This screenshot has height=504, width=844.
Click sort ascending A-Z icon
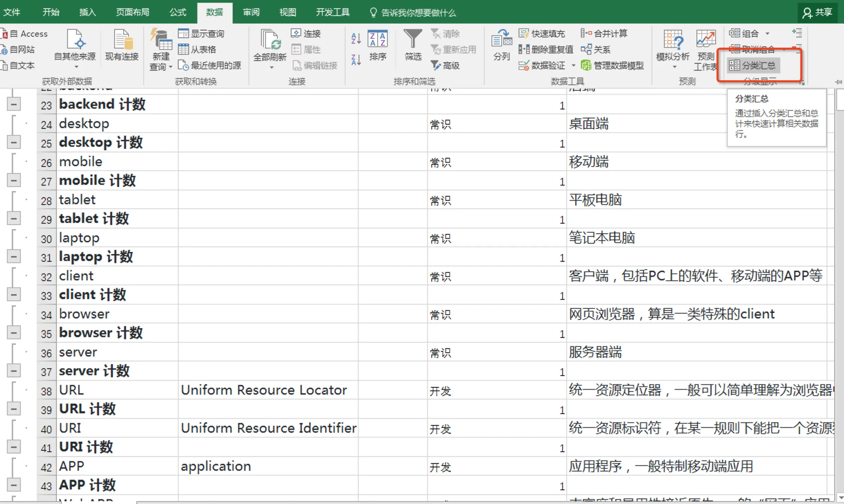click(356, 38)
